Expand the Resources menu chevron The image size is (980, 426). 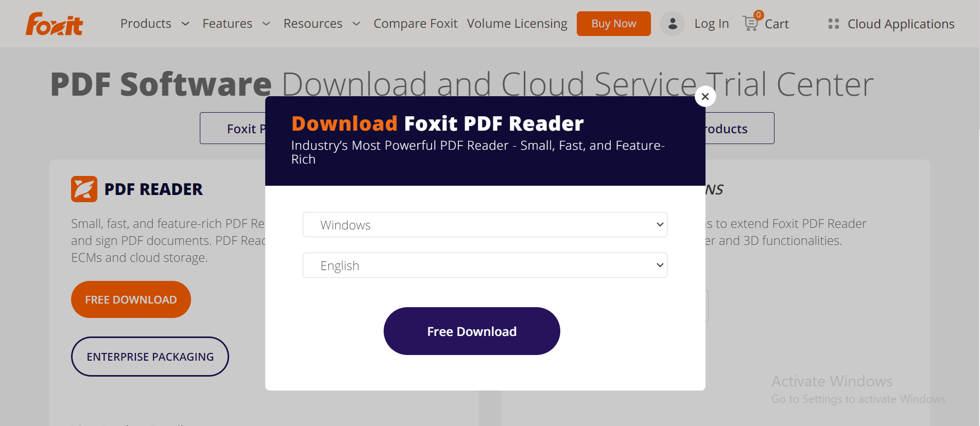356,24
